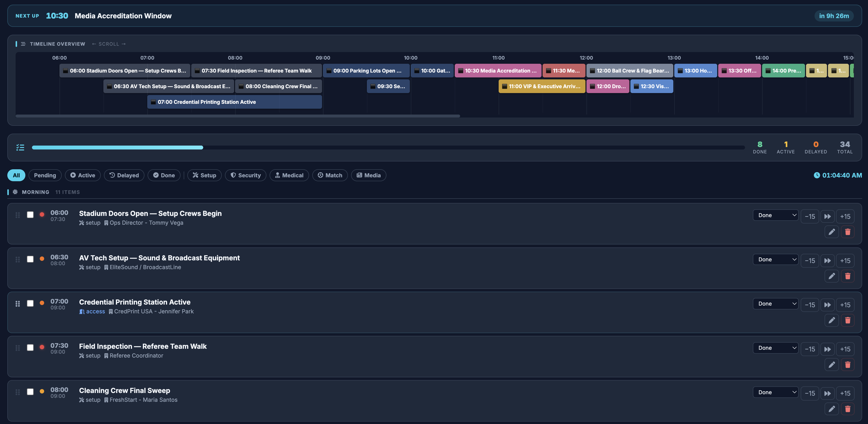The width and height of the screenshot is (868, 424).
Task: Check the Stadium Doors Open checkbox
Action: coord(30,215)
